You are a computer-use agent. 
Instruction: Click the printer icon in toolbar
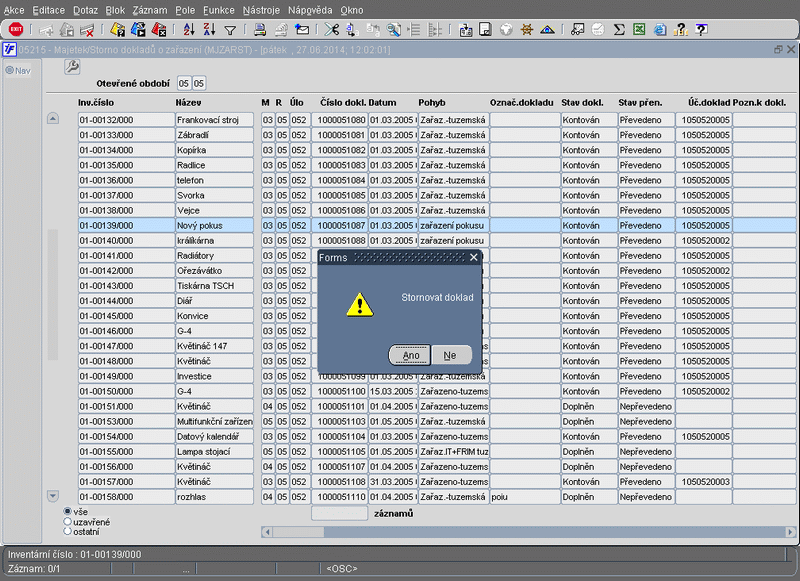[259, 29]
